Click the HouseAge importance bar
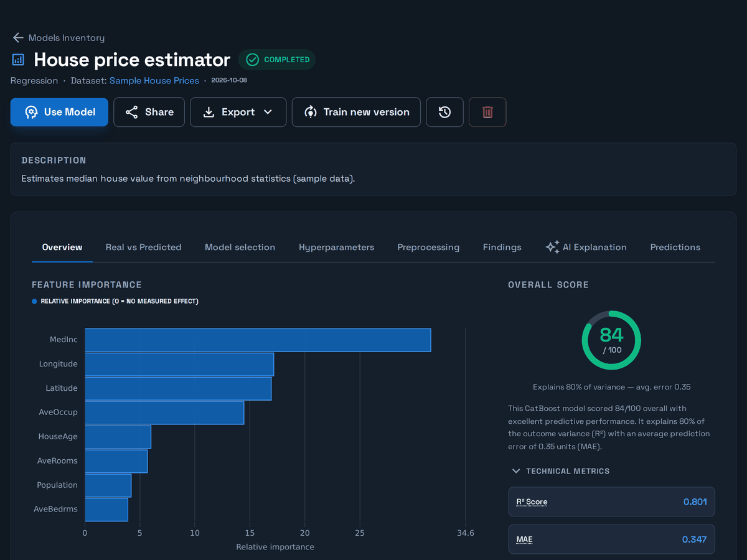The image size is (747, 560). click(118, 437)
